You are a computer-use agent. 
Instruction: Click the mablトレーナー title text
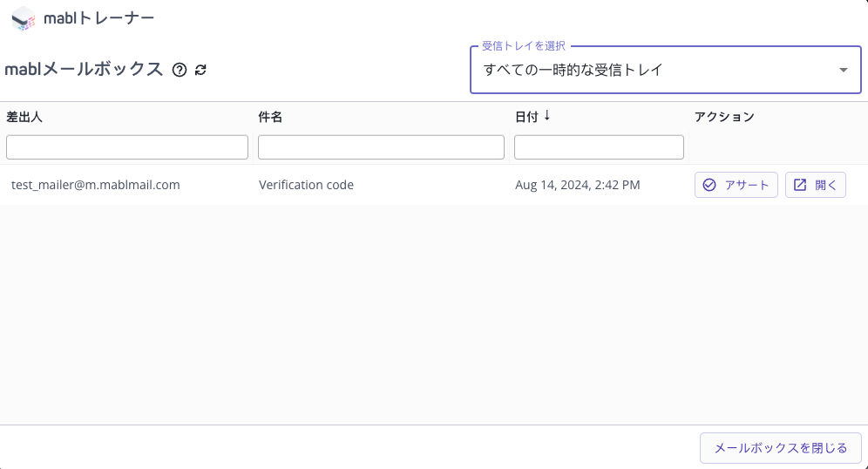(99, 18)
